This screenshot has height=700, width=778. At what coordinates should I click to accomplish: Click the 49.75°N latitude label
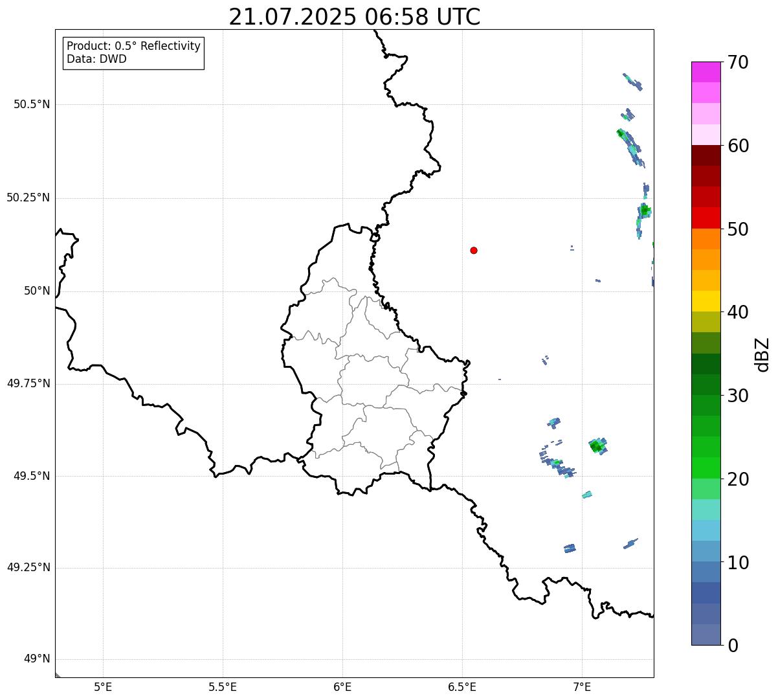pos(28,383)
